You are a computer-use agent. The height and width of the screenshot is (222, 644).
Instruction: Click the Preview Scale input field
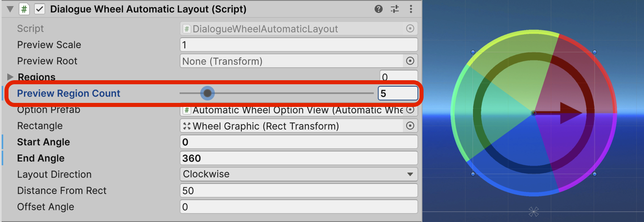[x=299, y=45]
